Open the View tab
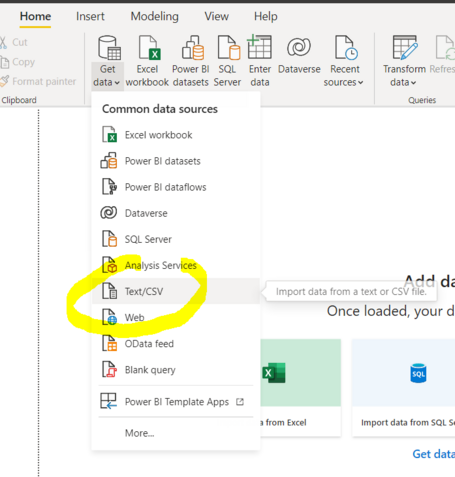This screenshot has width=455, height=477. pos(217,16)
